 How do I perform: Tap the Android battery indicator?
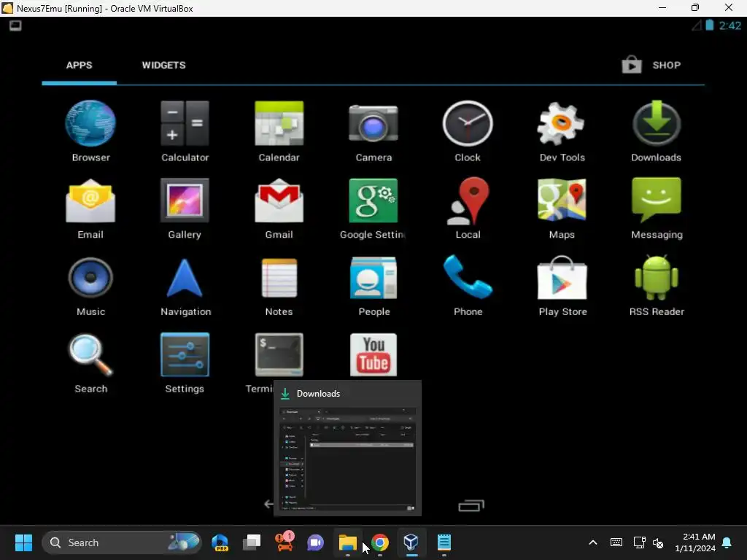click(x=709, y=26)
